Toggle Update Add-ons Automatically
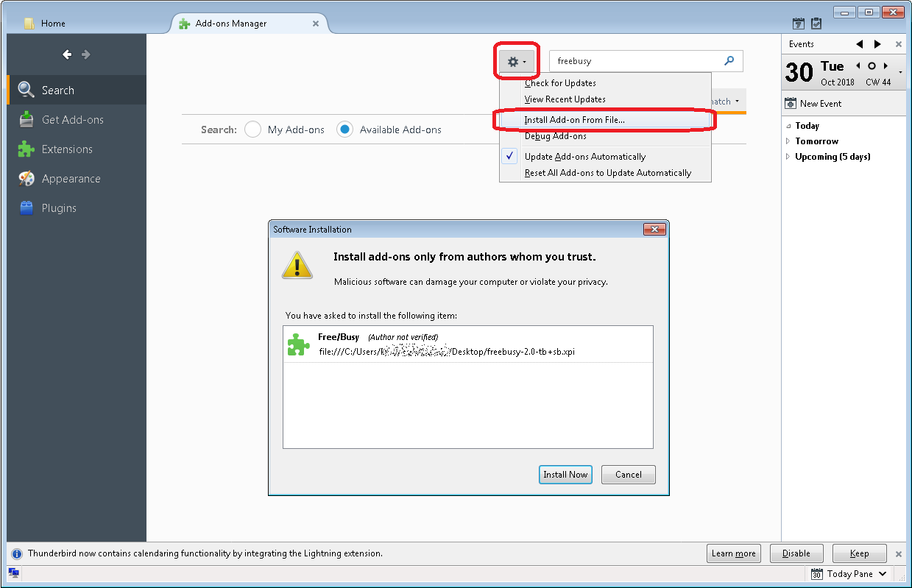 click(605, 157)
